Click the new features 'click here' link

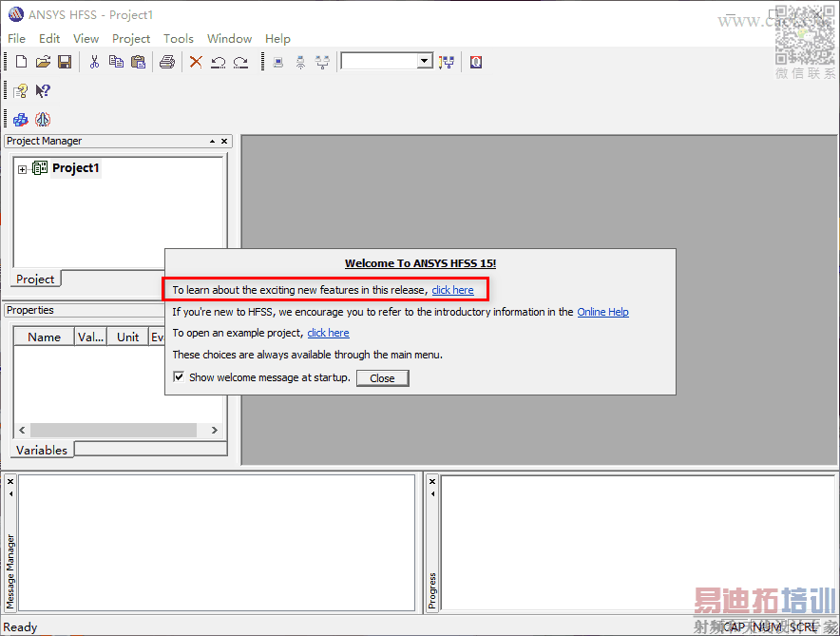[x=452, y=290]
